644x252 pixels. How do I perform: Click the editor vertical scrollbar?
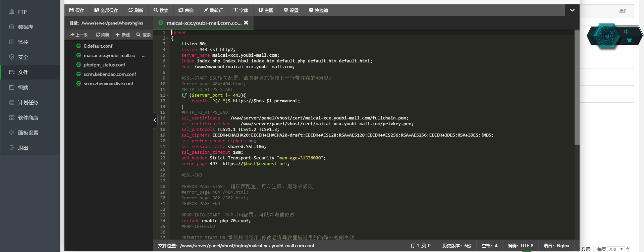click(577, 87)
